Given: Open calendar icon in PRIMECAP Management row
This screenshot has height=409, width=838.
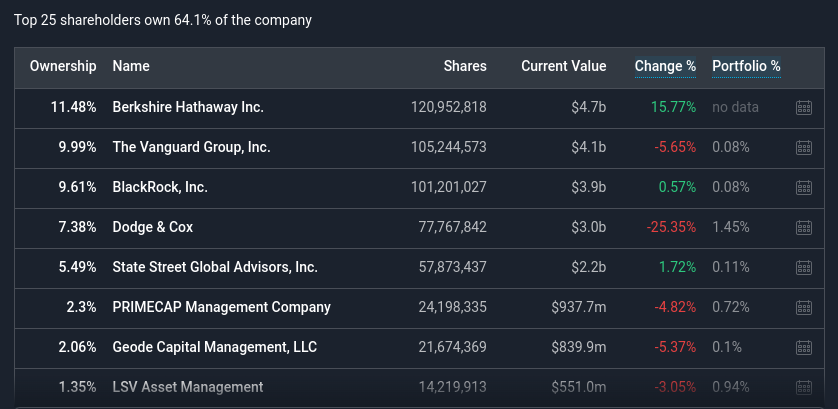Looking at the screenshot, I should [804, 307].
